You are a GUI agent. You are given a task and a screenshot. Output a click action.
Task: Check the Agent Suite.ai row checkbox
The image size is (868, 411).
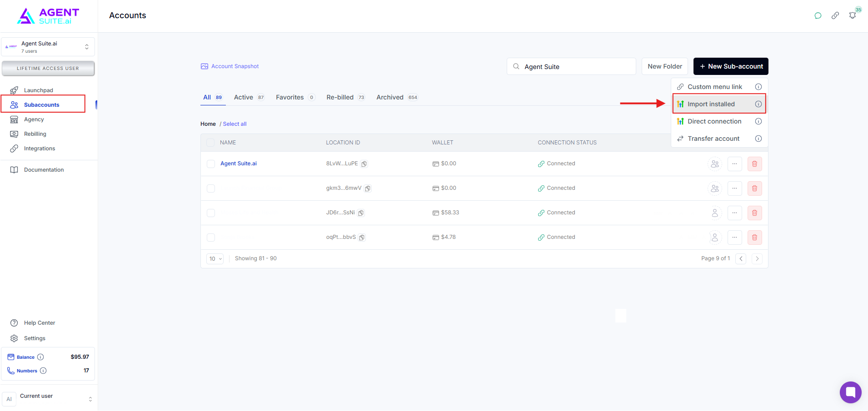[211, 164]
